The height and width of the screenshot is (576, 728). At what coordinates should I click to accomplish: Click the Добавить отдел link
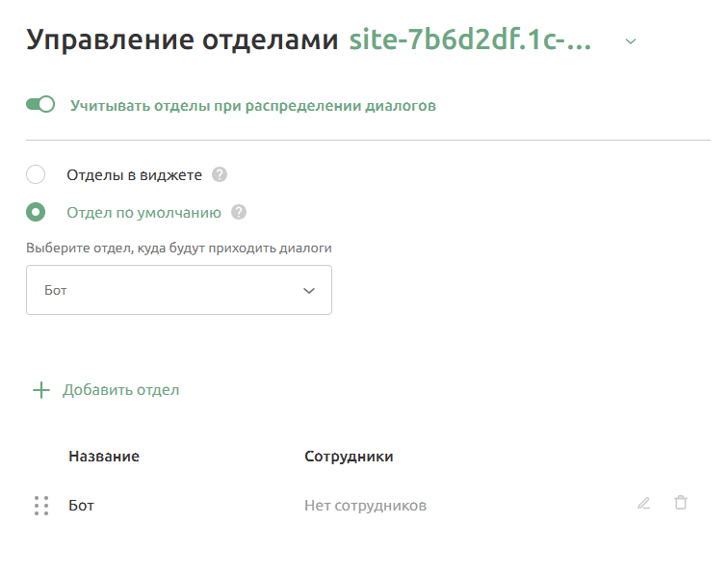[x=120, y=390]
